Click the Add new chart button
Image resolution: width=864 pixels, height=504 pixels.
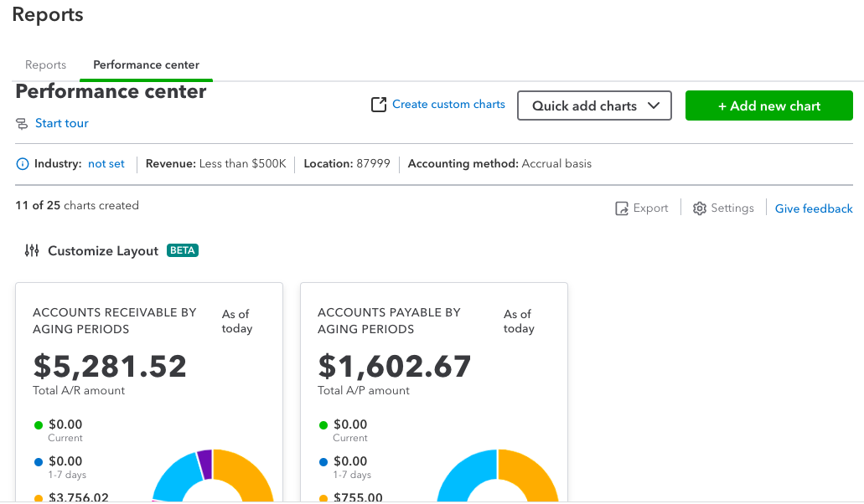point(768,105)
